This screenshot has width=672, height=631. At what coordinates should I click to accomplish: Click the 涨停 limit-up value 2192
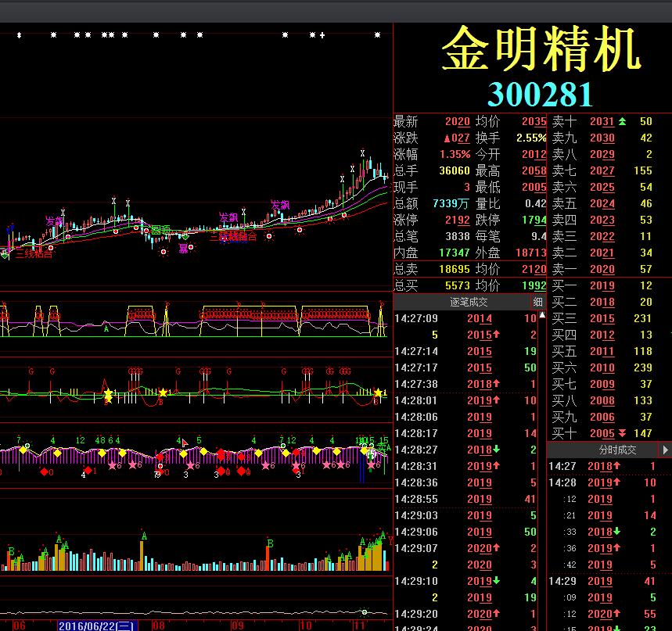tap(458, 220)
